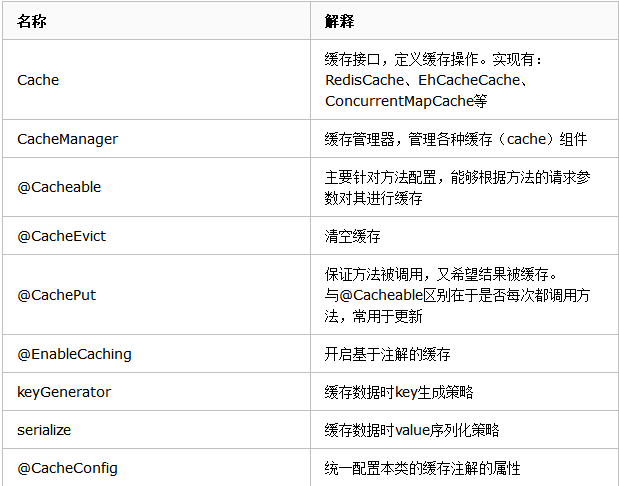Image resolution: width=619 pixels, height=486 pixels.
Task: Select the @CachePut name cell
Action: pos(56,295)
